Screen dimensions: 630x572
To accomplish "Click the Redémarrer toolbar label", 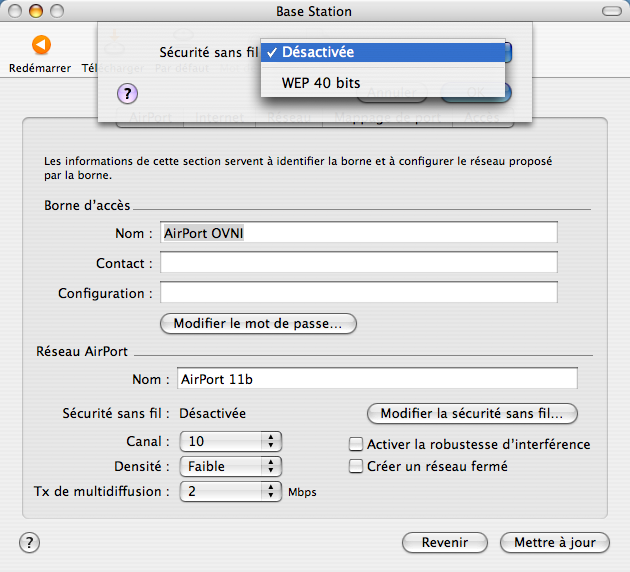I will click(x=40, y=68).
